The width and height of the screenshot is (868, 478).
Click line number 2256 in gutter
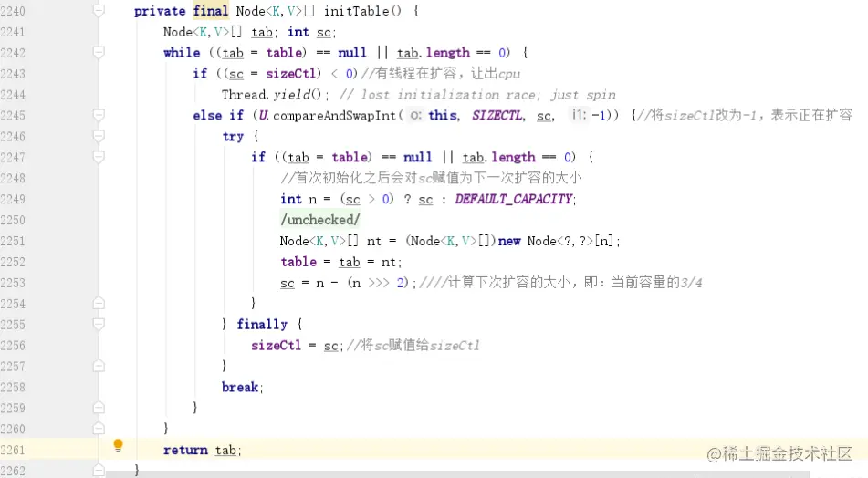tap(13, 345)
